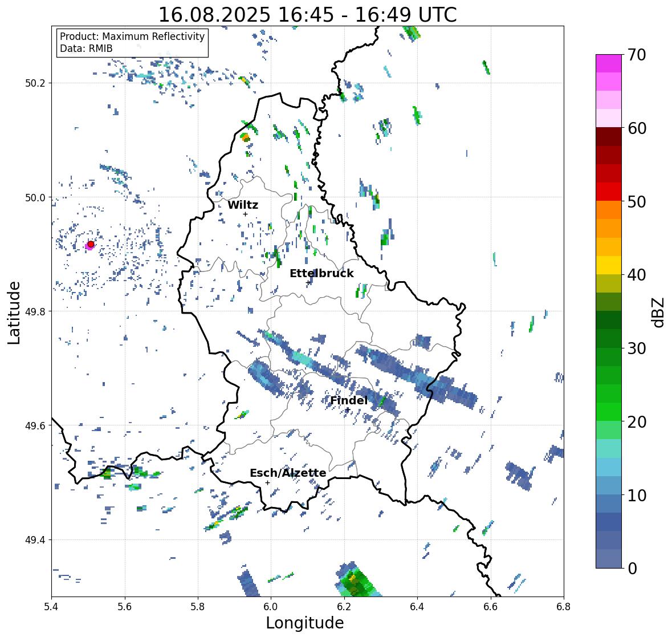
Task: Click the latitude tick label 49.4
Action: click(x=35, y=540)
